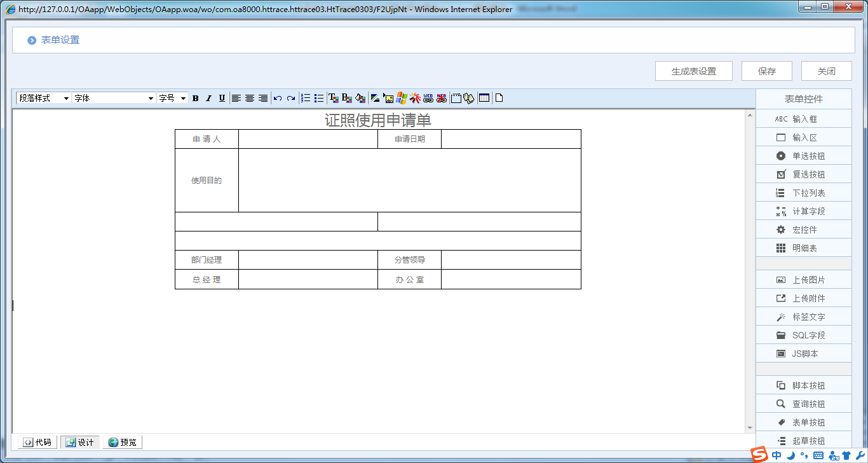868x463 pixels.
Task: Click the 保存 save button
Action: pyautogui.click(x=766, y=71)
